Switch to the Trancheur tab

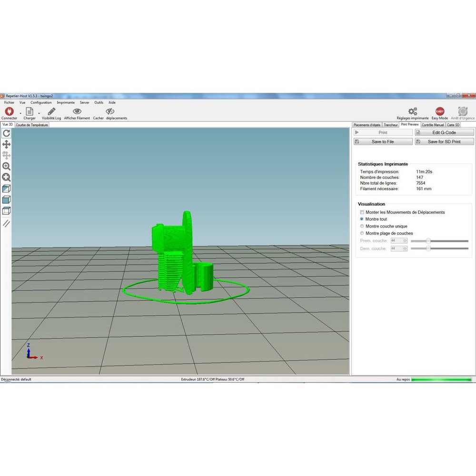click(x=390, y=125)
